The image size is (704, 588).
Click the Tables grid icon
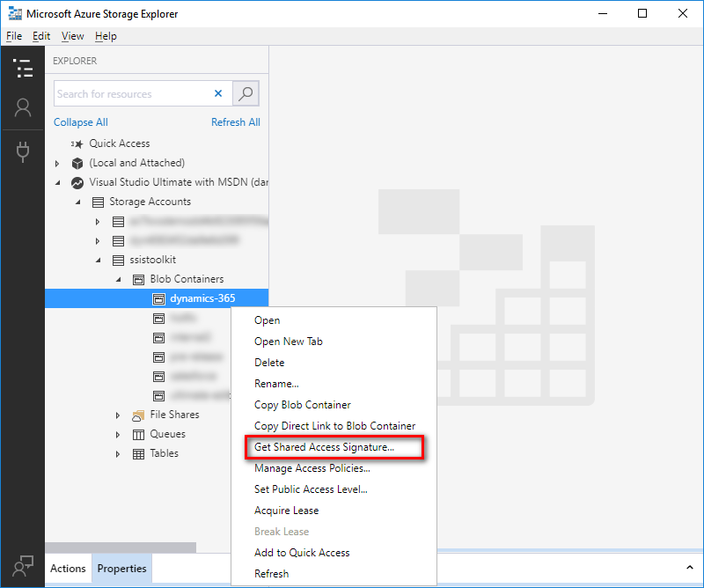tap(138, 453)
